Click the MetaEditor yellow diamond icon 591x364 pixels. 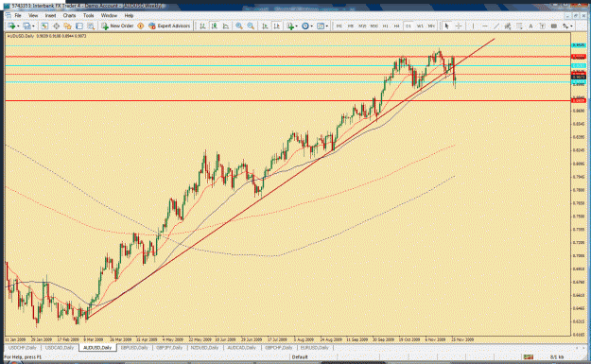[x=141, y=26]
